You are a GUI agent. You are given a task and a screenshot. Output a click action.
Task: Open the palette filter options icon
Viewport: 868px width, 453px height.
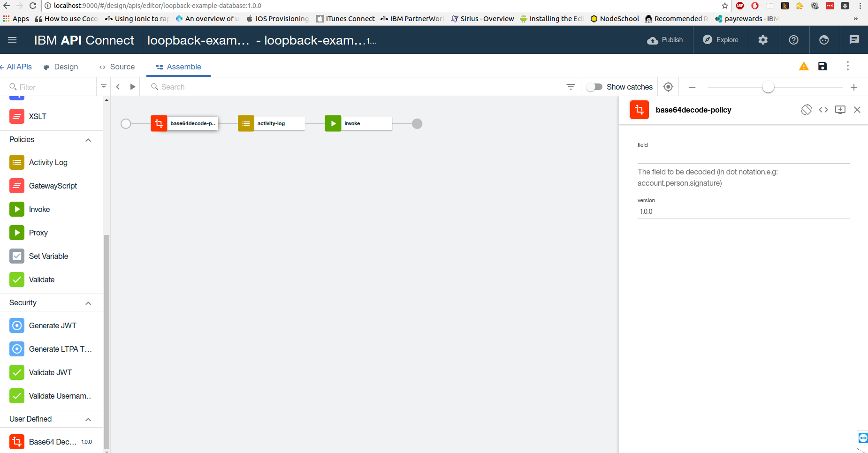coord(104,86)
